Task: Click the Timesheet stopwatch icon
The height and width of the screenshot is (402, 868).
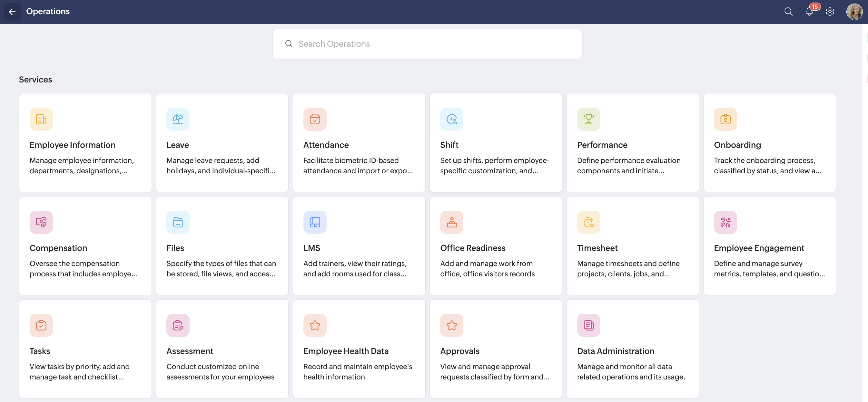Action: [x=588, y=222]
